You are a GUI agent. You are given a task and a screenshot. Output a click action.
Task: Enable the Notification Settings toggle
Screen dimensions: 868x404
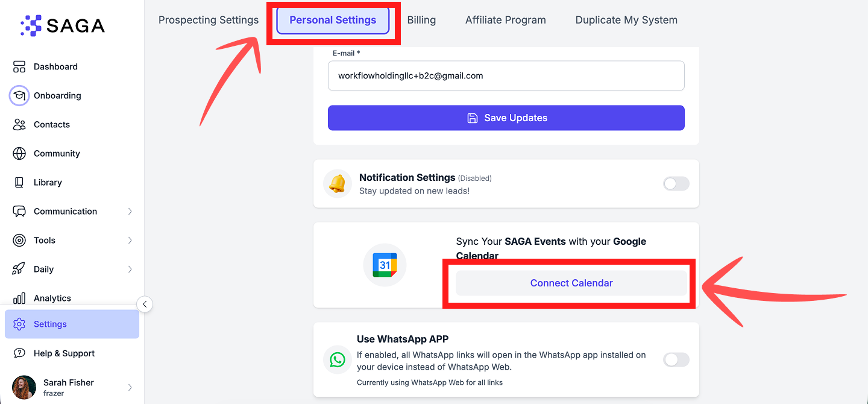(x=676, y=184)
